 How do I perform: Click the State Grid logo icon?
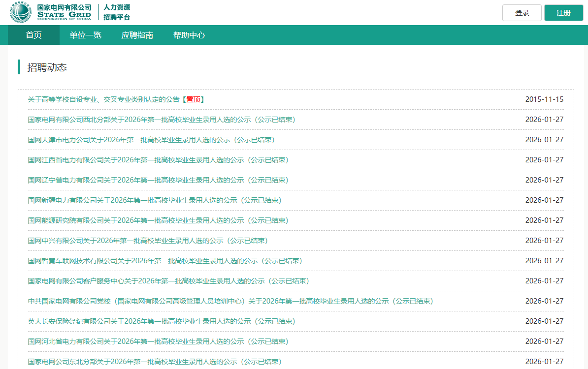pyautogui.click(x=21, y=12)
